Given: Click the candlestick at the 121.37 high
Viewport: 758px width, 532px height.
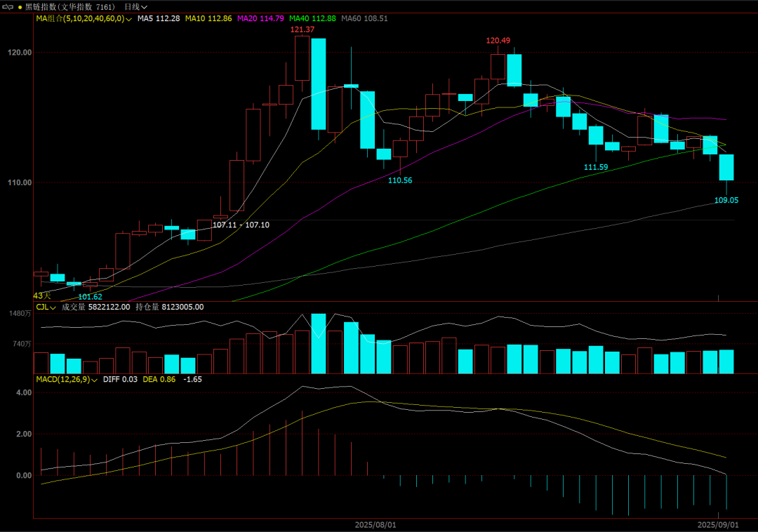Looking at the screenshot, I should pyautogui.click(x=302, y=58).
